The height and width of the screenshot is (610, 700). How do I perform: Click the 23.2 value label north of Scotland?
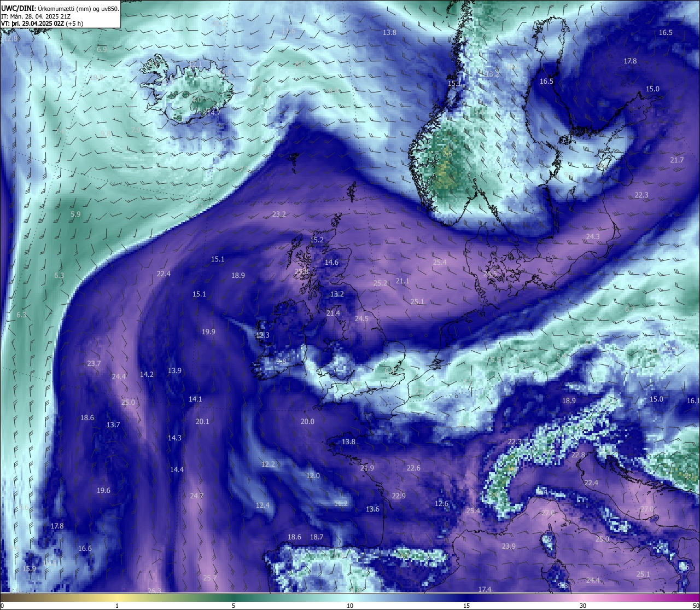(279, 214)
